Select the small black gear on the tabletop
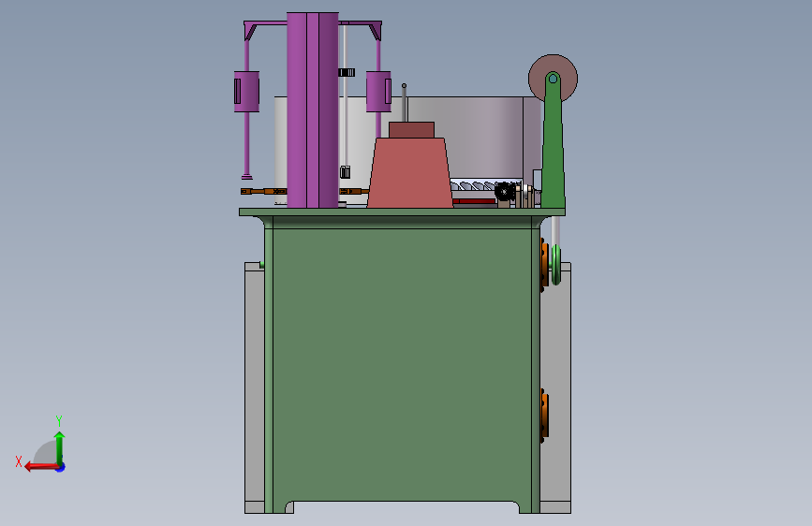Viewport: 812px width, 526px height. [x=504, y=192]
